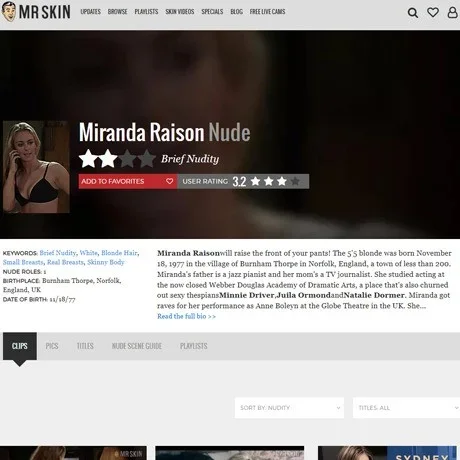
Task: Open the Brief Nudity keyword link
Action: (58, 253)
